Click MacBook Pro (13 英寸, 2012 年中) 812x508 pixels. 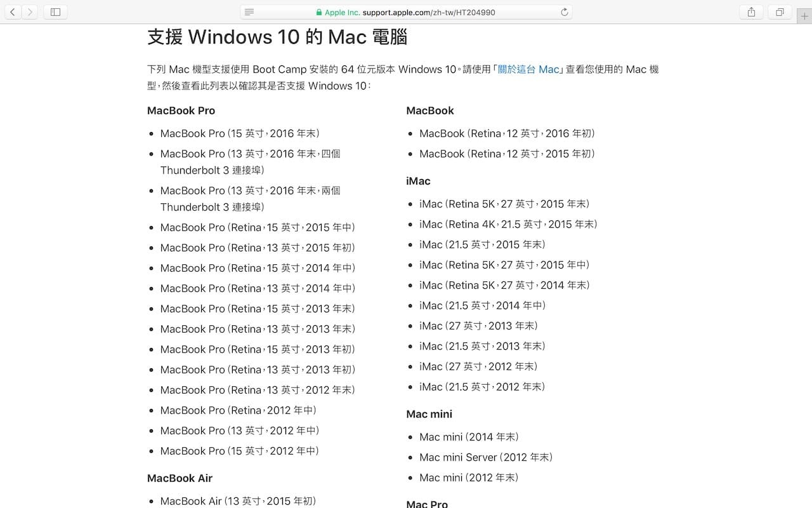pyautogui.click(x=240, y=431)
